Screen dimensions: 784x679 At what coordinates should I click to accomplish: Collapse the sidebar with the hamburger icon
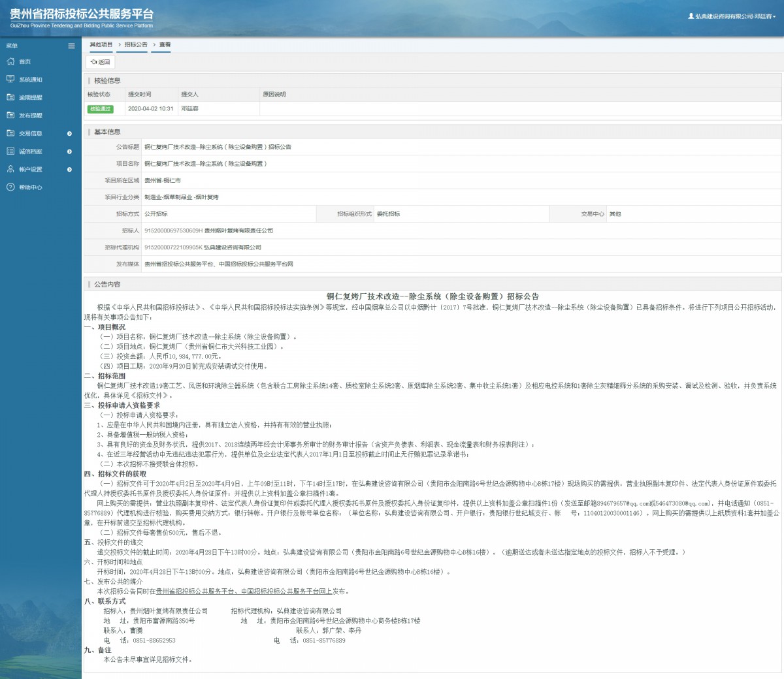click(71, 46)
